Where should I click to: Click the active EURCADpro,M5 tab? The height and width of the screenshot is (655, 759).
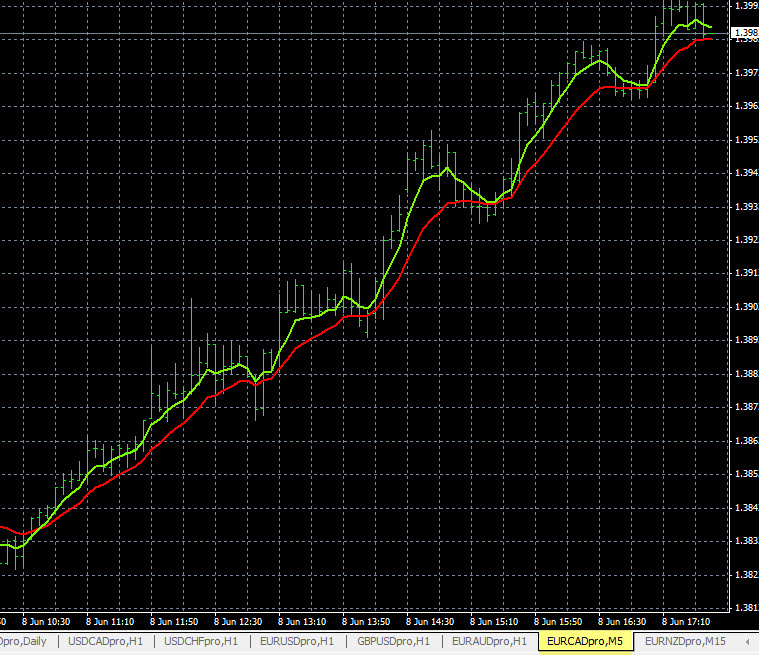[x=586, y=641]
